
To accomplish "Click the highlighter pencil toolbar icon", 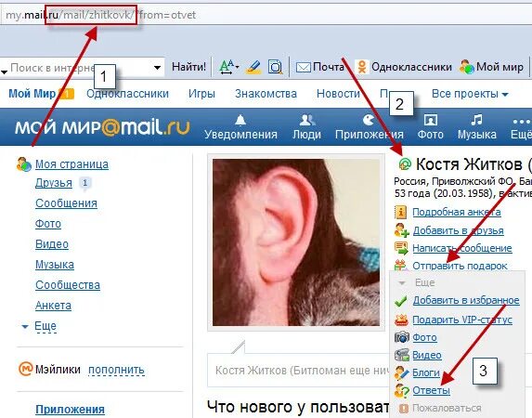I will click(253, 67).
